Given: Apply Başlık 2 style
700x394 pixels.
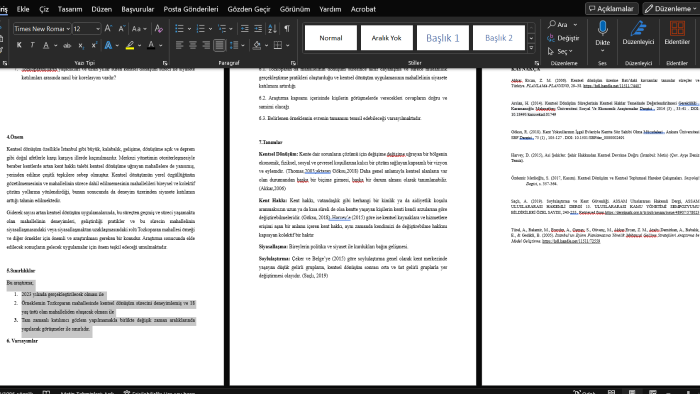Looking at the screenshot, I should pyautogui.click(x=499, y=38).
